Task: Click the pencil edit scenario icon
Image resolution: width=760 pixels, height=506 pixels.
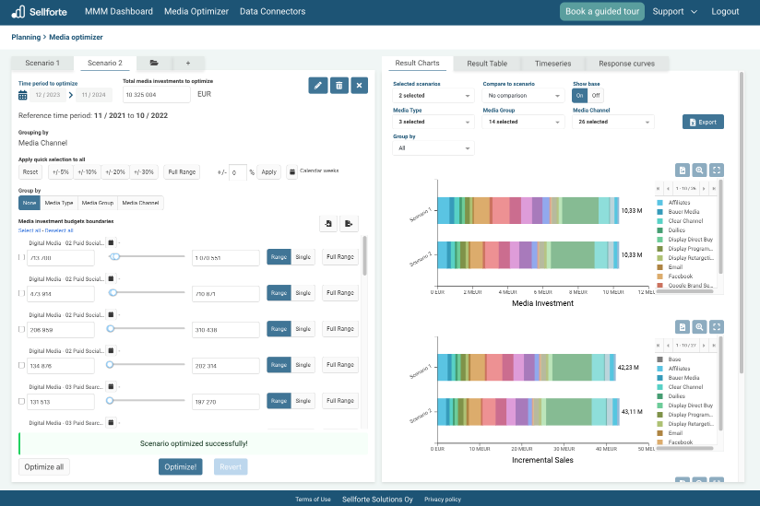Action: click(318, 86)
